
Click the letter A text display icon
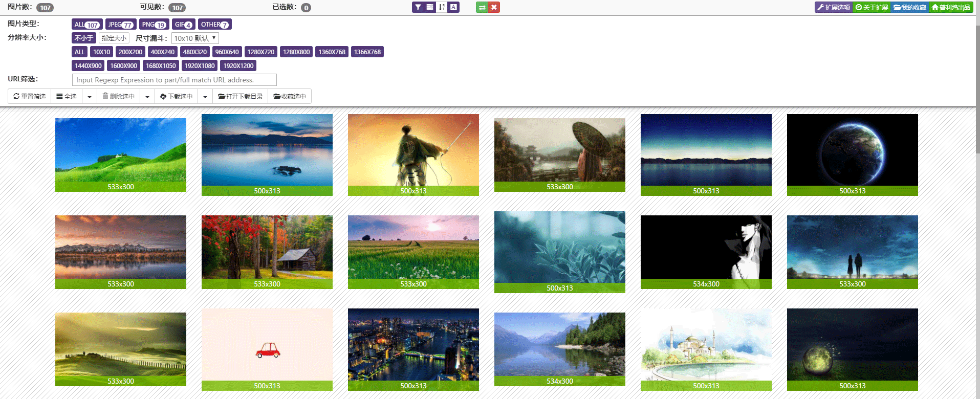[x=453, y=7]
